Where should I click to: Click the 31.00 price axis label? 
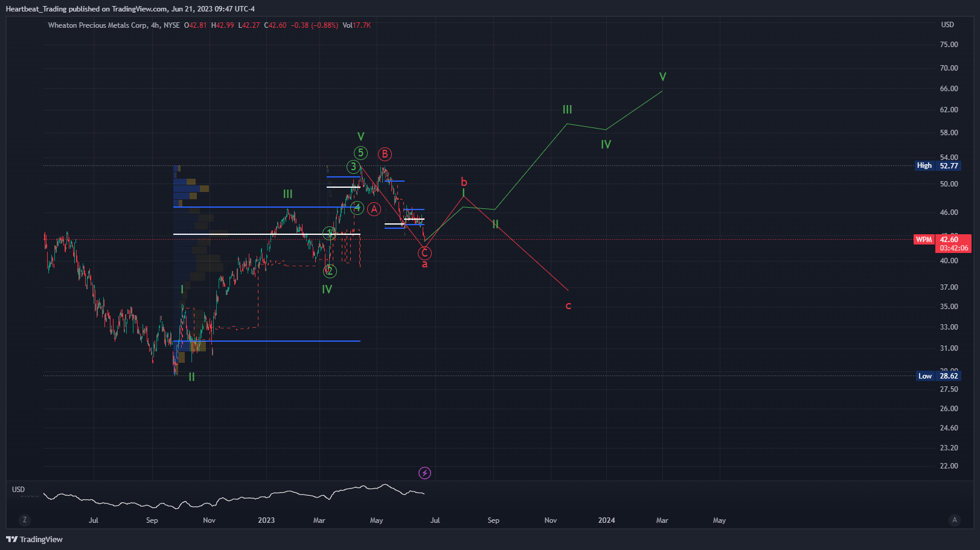[x=949, y=348]
